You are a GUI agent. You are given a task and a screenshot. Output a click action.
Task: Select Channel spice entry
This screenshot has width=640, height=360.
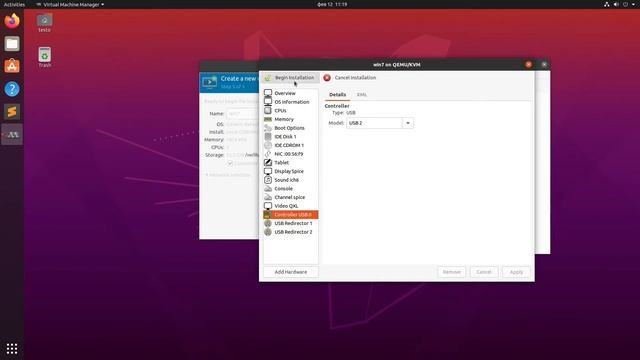291,197
